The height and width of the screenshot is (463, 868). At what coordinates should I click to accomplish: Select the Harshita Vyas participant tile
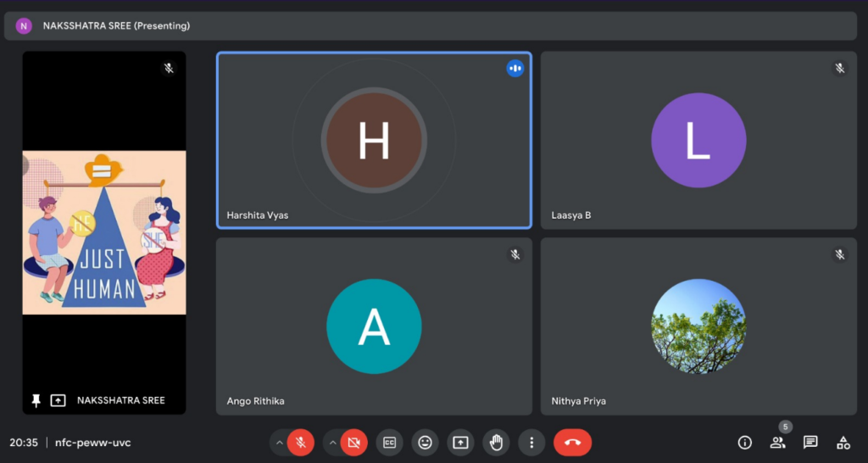coord(374,141)
